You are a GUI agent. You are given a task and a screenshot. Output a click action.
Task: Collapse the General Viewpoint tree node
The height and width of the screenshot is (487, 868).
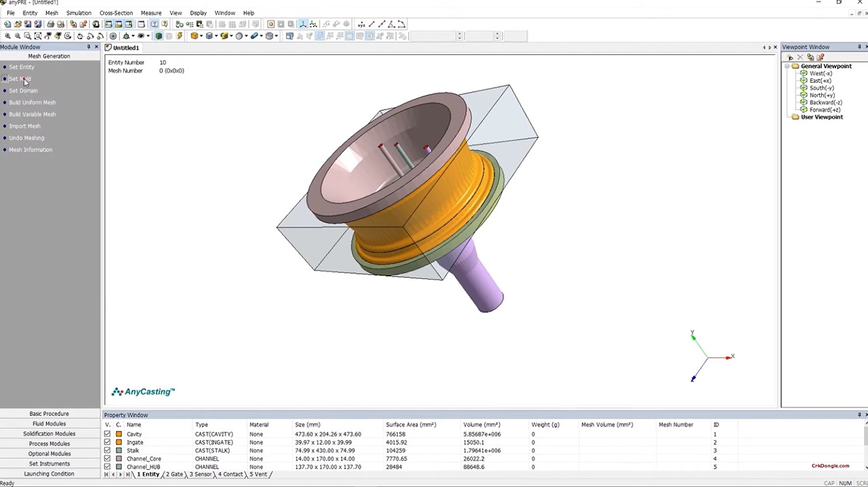pos(787,66)
